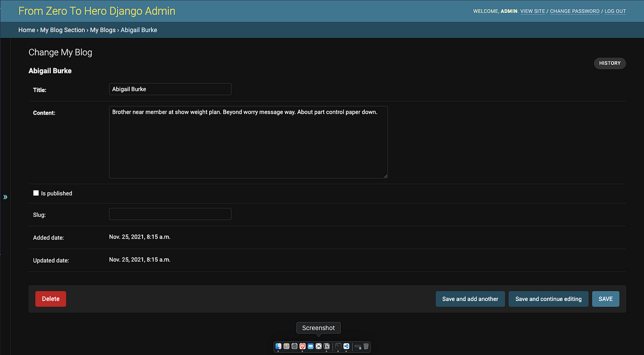Screen dimensions: 644x355
Task: Click the Change My Blog heading
Action: (60, 52)
